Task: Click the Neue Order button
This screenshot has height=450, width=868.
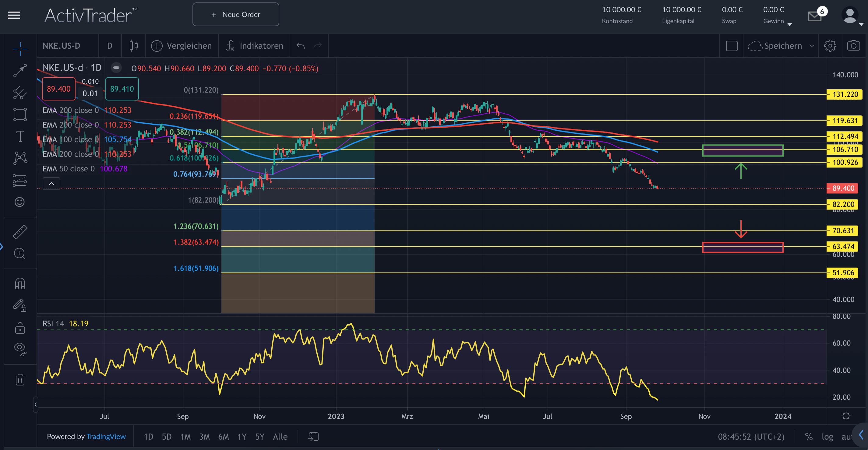Action: (x=235, y=15)
